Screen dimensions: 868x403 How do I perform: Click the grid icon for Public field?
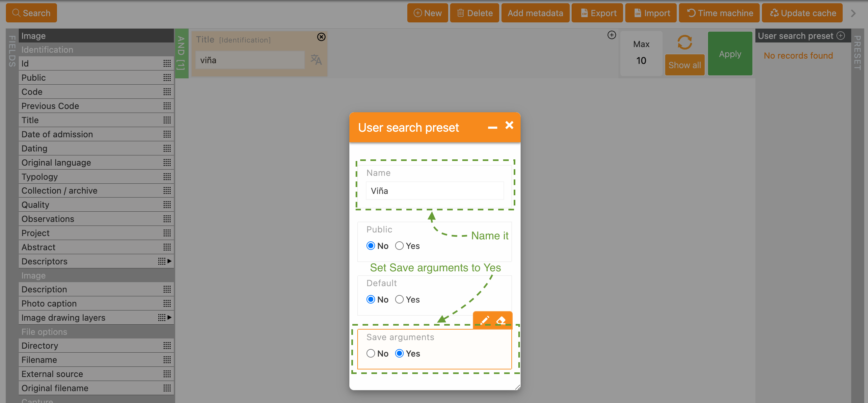[167, 77]
